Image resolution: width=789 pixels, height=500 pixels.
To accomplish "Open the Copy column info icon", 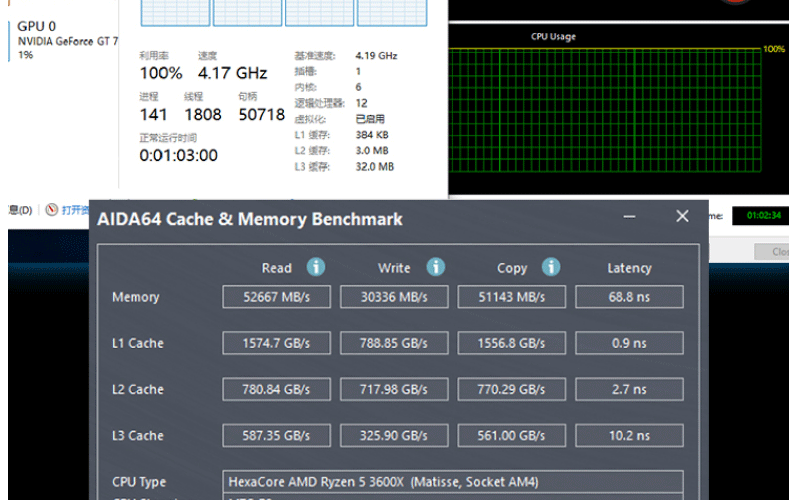I will [551, 267].
